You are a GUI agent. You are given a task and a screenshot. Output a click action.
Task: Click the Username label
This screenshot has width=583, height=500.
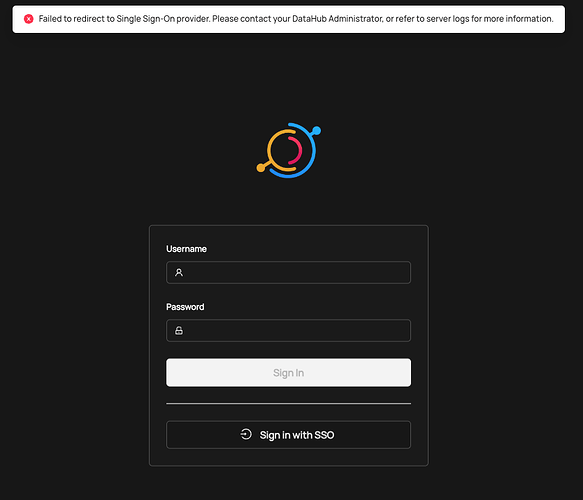click(186, 249)
